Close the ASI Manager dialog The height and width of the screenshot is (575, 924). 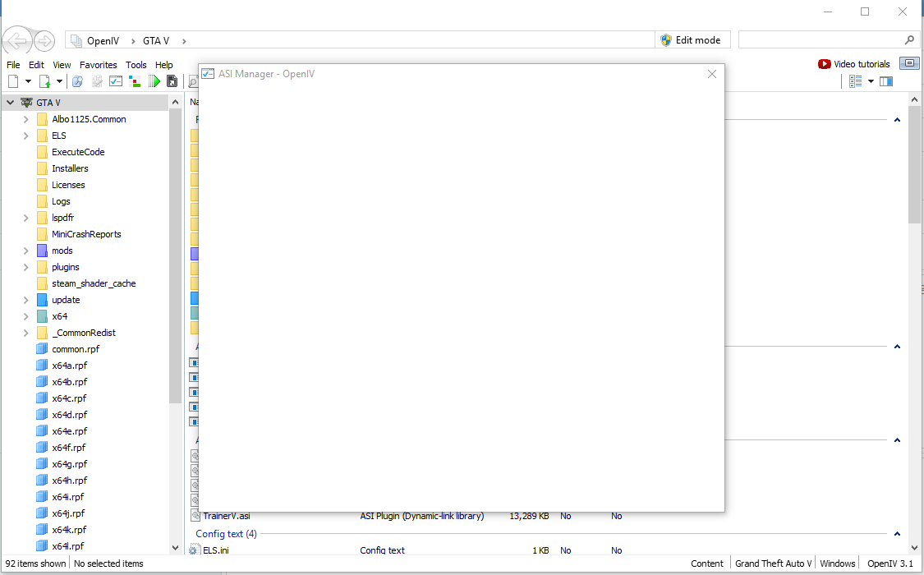712,74
